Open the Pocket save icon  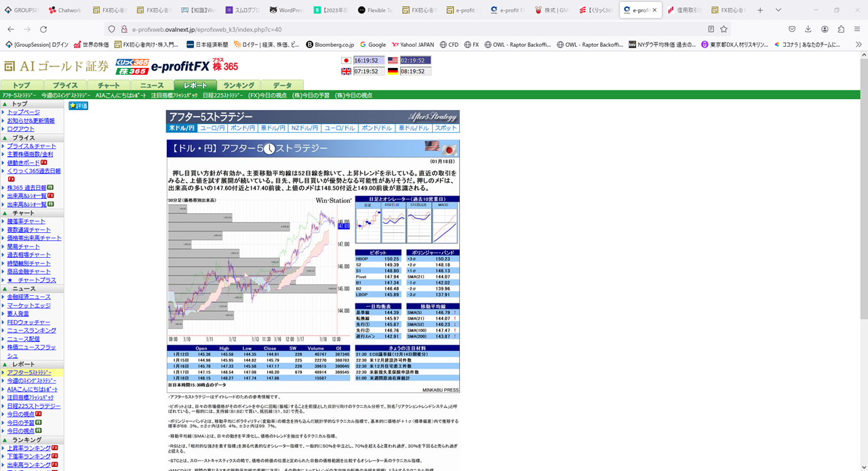(x=791, y=29)
